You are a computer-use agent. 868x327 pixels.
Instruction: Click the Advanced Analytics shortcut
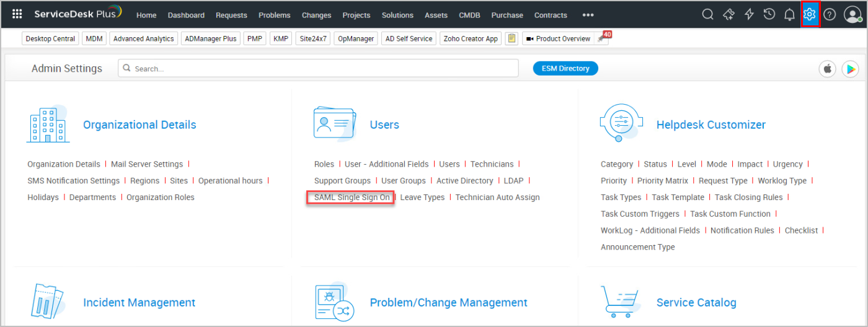(144, 38)
